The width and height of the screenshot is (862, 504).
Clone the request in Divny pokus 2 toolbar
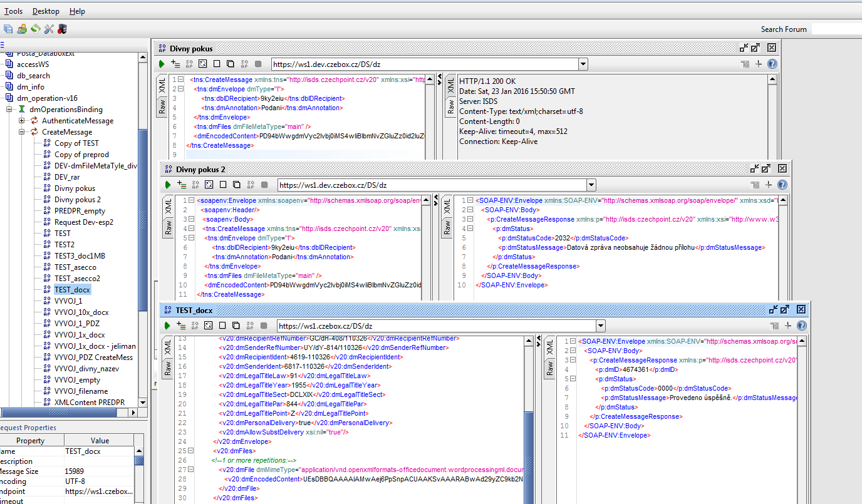point(236,185)
